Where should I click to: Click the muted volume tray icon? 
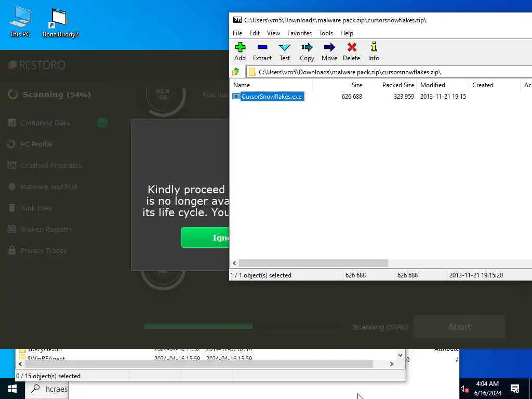[x=464, y=389]
